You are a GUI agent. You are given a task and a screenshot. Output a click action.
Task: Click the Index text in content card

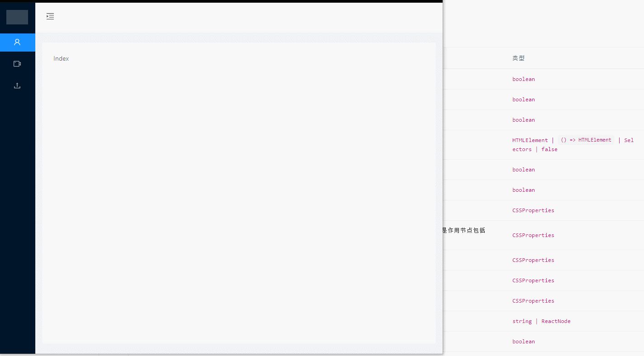(x=61, y=58)
